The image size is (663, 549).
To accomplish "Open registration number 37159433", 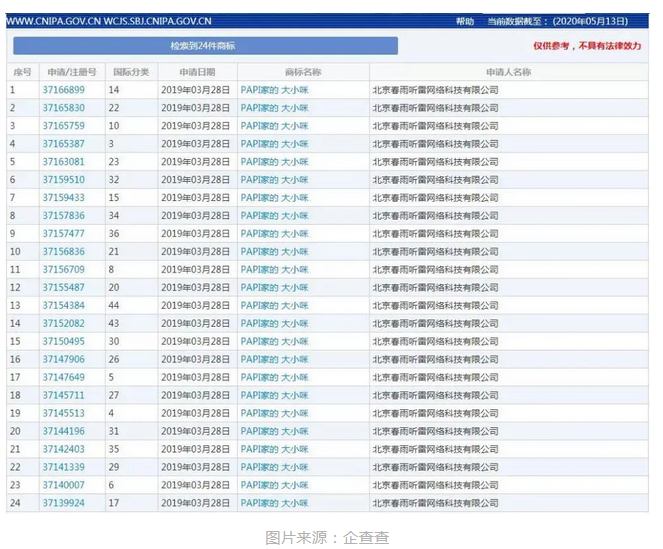I will pos(63,198).
